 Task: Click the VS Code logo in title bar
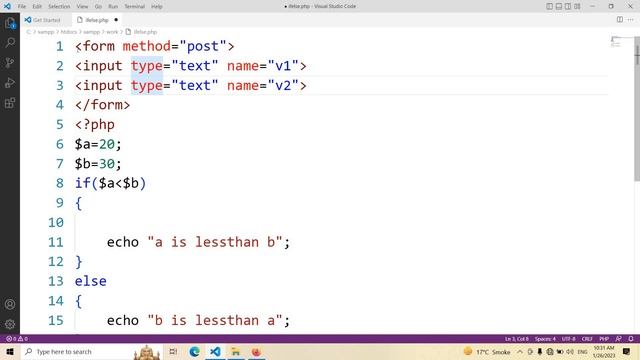[x=7, y=6]
